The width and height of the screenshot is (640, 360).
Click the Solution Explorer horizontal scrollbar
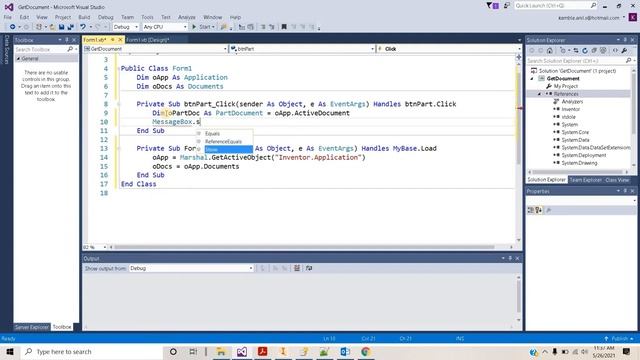click(578, 172)
